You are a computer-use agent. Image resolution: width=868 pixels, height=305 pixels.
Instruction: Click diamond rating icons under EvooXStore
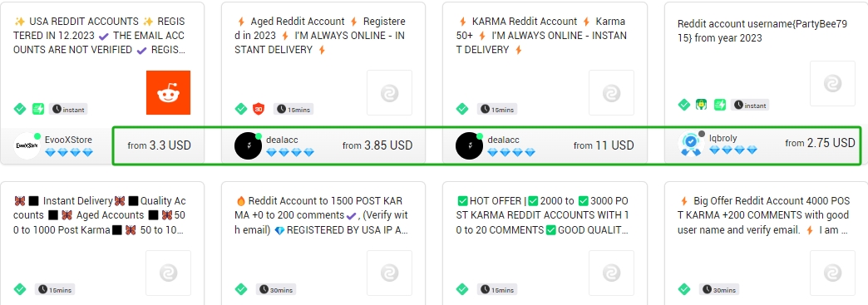pos(69,152)
